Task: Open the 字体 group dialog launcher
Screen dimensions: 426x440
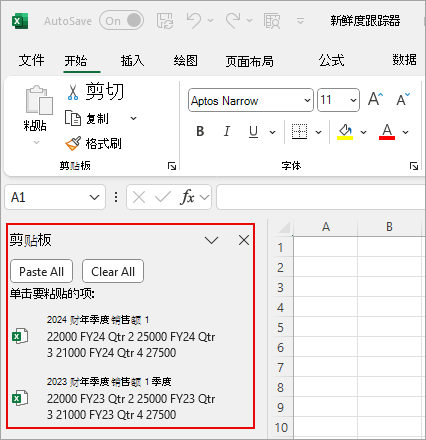Action: pyautogui.click(x=414, y=166)
